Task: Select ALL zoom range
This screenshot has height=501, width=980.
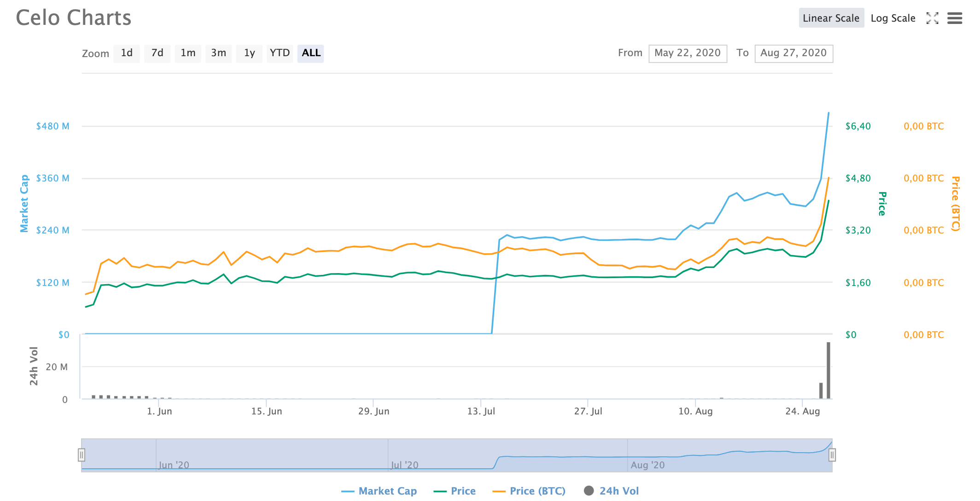Action: click(x=311, y=53)
